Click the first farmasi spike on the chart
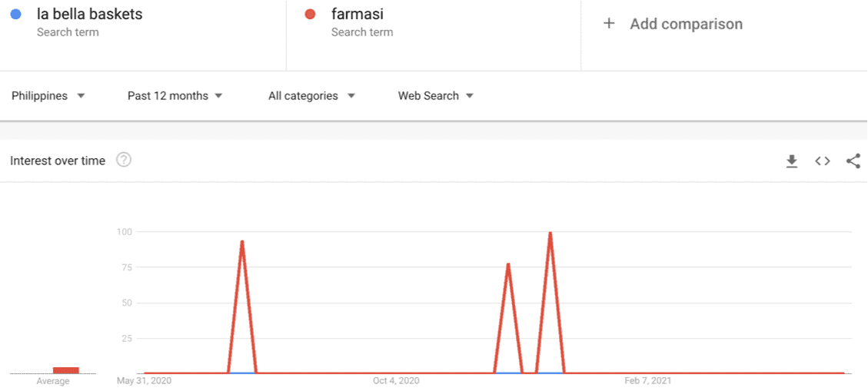Viewport: 868px width, 391px height. click(x=242, y=242)
